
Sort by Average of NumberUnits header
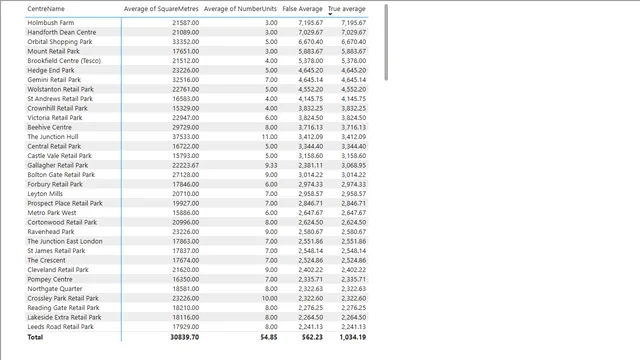[x=240, y=9]
